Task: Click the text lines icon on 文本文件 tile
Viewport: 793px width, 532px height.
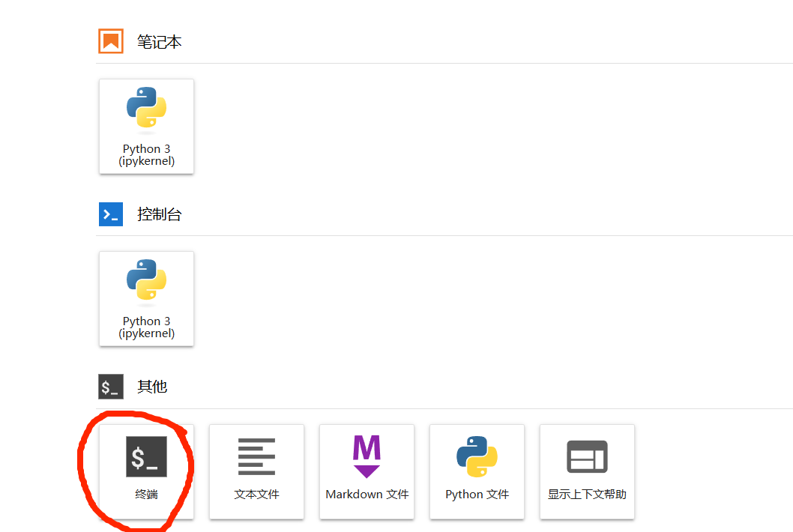Action: [x=256, y=456]
